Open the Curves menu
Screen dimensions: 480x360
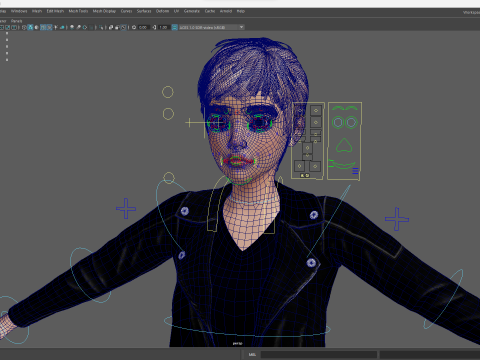click(x=126, y=11)
